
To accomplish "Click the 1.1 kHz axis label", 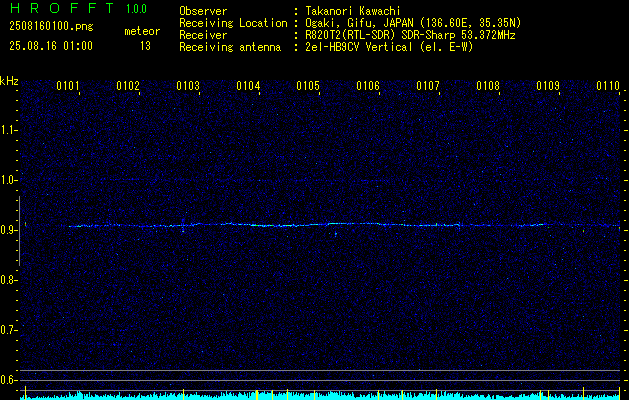I will pyautogui.click(x=7, y=130).
